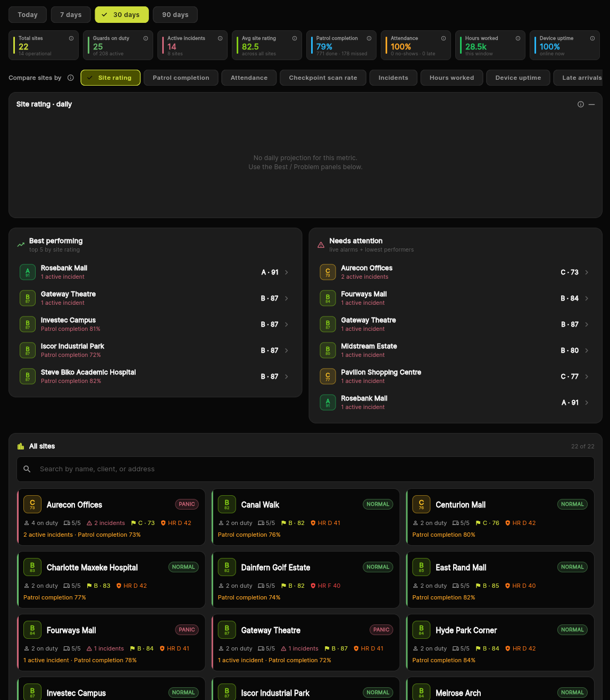Select the 7 days time range
Screen dimensions: 610x700
(x=71, y=15)
